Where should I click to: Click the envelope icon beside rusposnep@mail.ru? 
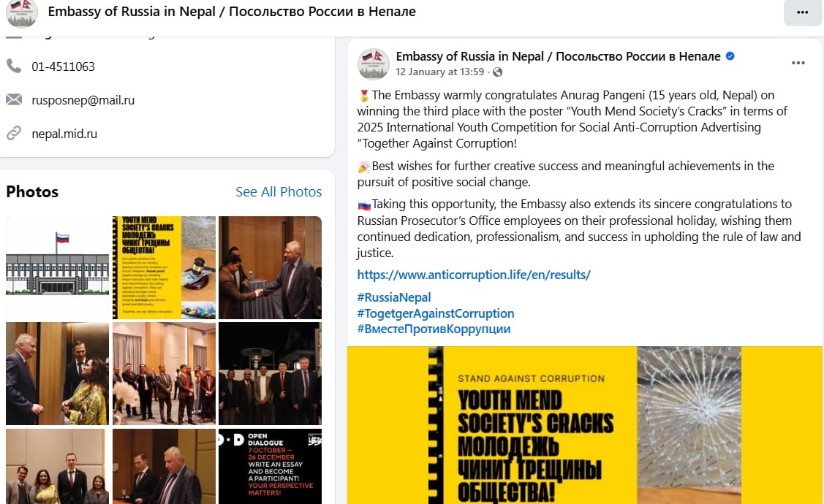[14, 99]
